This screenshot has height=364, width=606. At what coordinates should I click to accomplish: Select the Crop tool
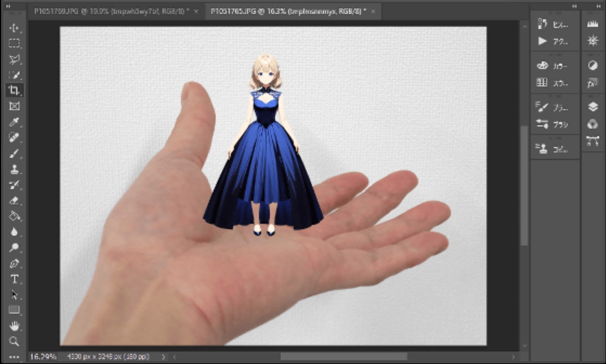tap(14, 90)
